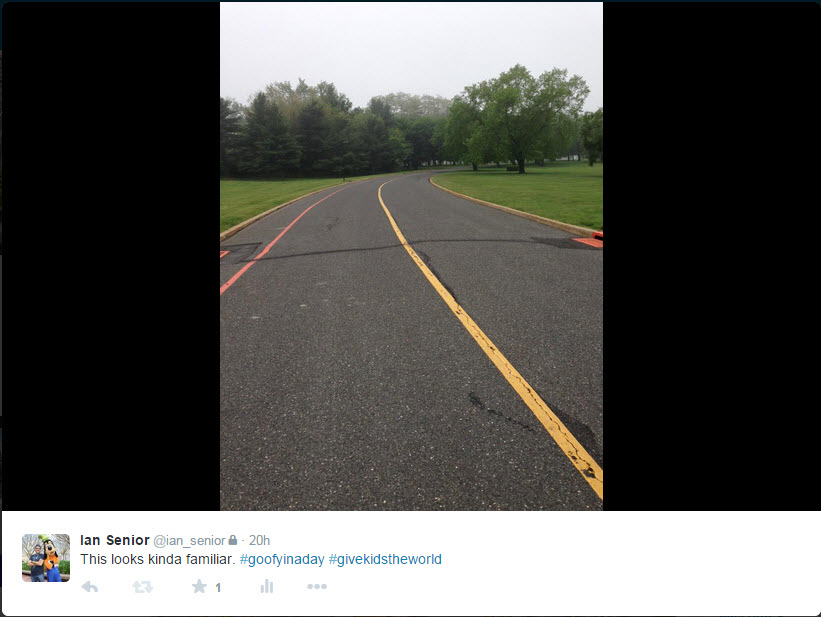Follow the #goofyinaday hashtag
Screen dimensions: 821x617
pyautogui.click(x=282, y=559)
